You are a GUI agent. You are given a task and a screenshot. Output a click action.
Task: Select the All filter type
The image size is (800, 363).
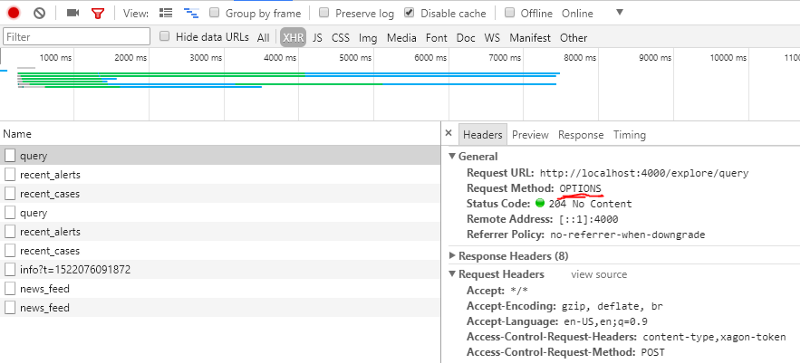pos(263,38)
